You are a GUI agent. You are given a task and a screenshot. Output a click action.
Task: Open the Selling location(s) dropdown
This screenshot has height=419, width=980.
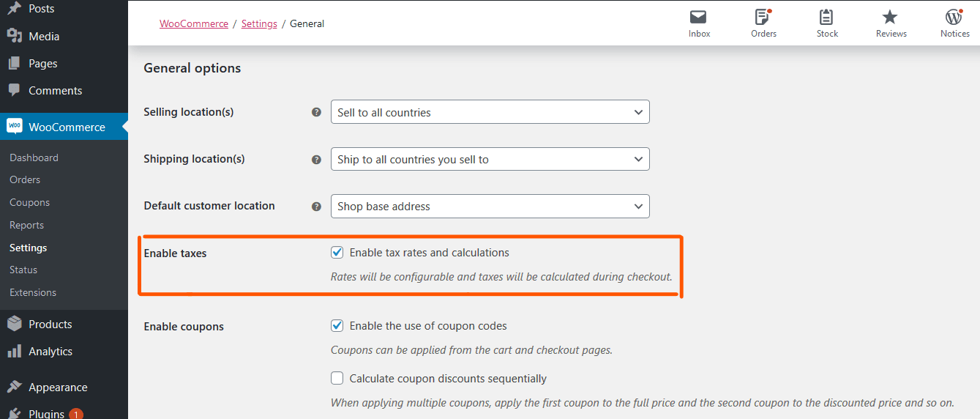pos(490,113)
